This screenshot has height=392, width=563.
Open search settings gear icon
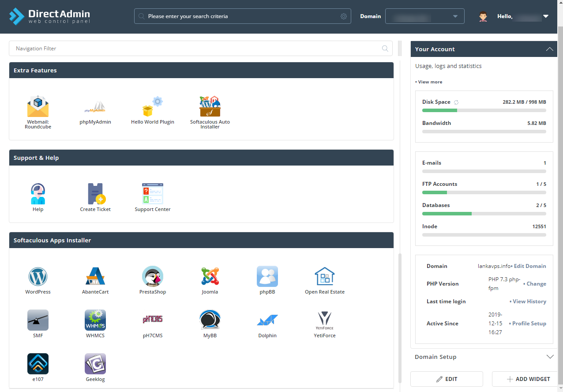pyautogui.click(x=344, y=16)
